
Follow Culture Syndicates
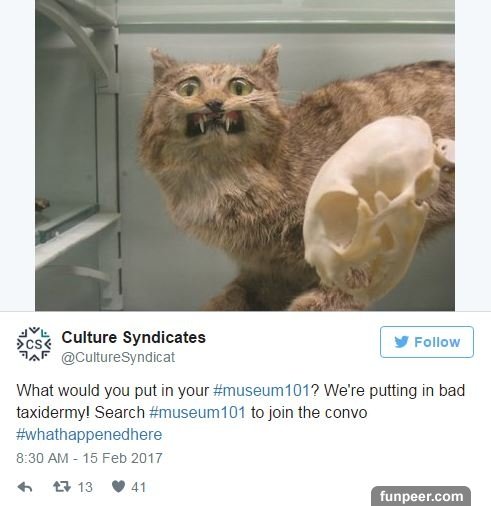[x=427, y=342]
